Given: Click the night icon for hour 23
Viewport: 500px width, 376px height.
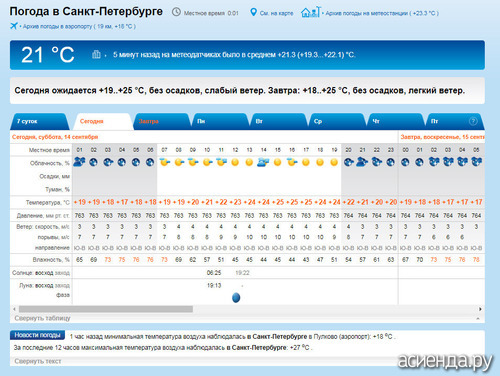Looking at the screenshot, I should pos(390,162).
